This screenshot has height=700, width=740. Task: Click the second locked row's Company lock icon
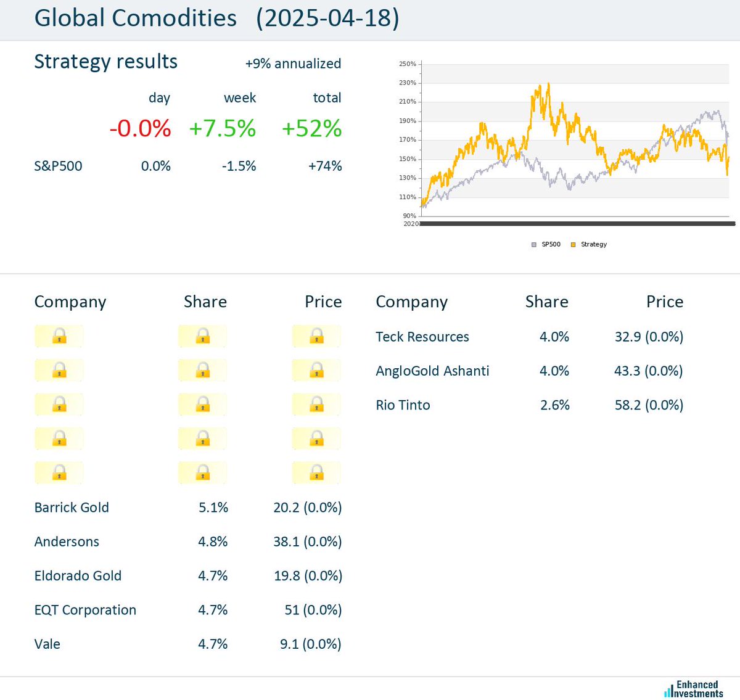tap(59, 370)
